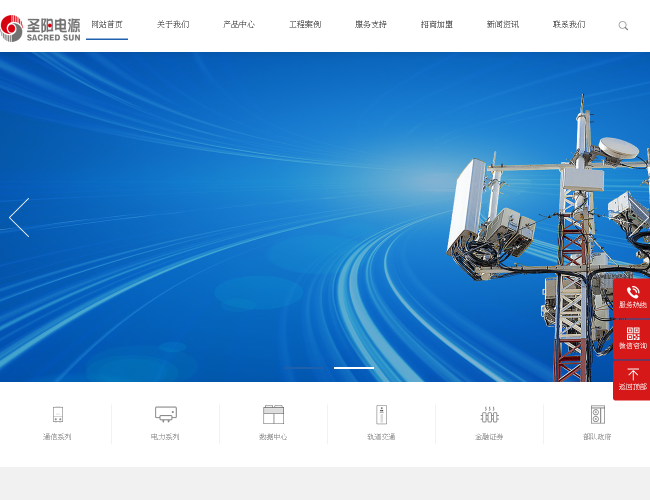Go to previous banner slide arrow
Viewport: 650px width, 500px height.
[x=19, y=217]
